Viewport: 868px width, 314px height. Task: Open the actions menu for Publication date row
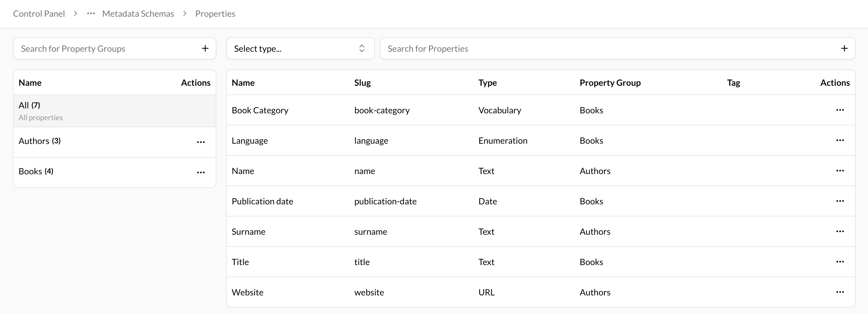[x=840, y=201]
